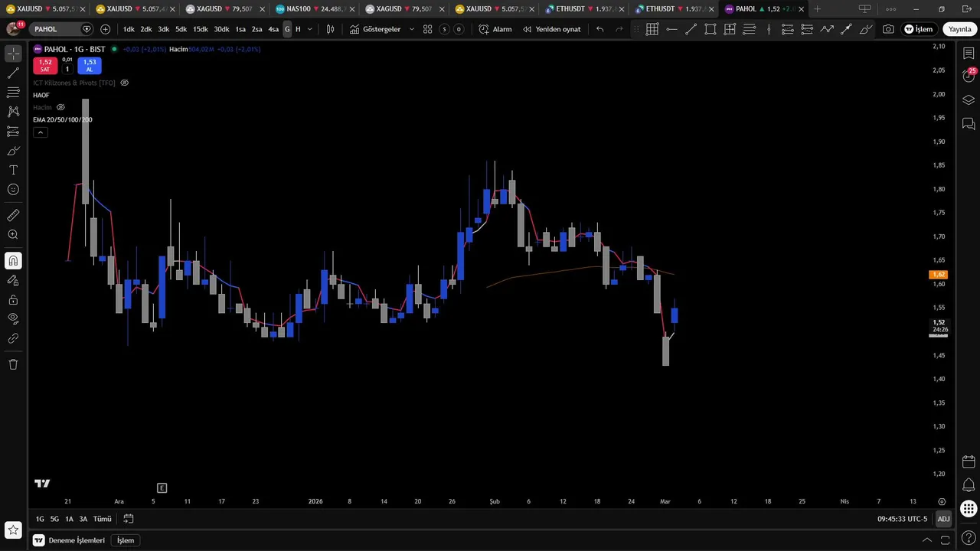Toggle stay in drawing mode pencil-lock
The width and height of the screenshot is (980, 551).
[x=13, y=280]
